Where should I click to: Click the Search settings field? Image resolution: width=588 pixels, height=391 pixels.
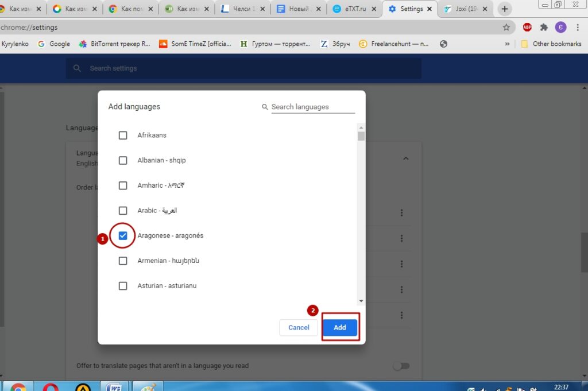(x=243, y=68)
